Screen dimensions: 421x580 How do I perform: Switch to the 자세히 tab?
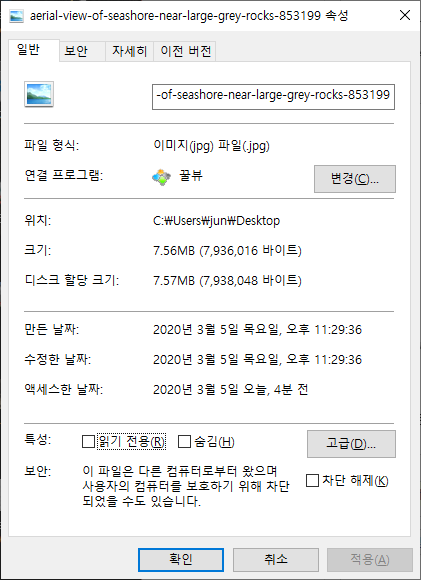point(129,51)
